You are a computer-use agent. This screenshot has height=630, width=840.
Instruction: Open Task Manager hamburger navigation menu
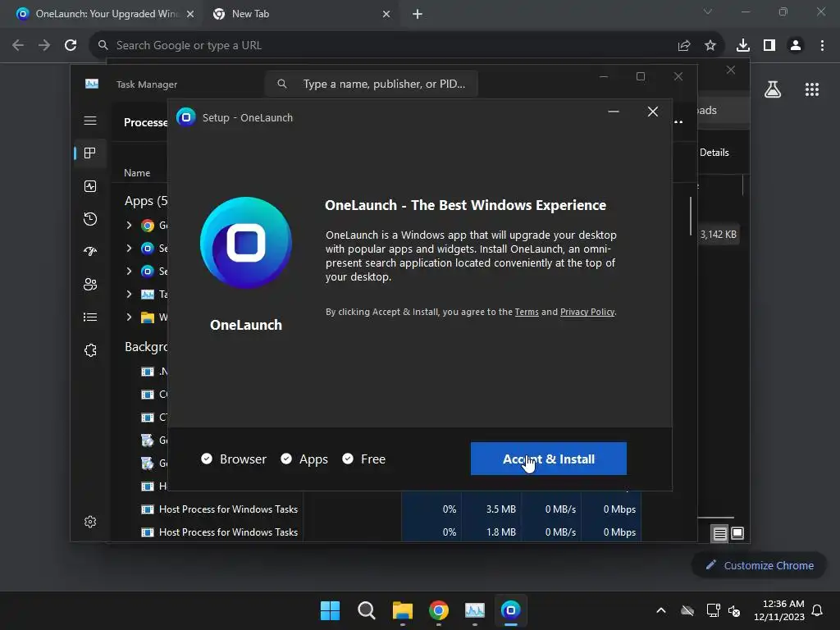[x=90, y=121]
